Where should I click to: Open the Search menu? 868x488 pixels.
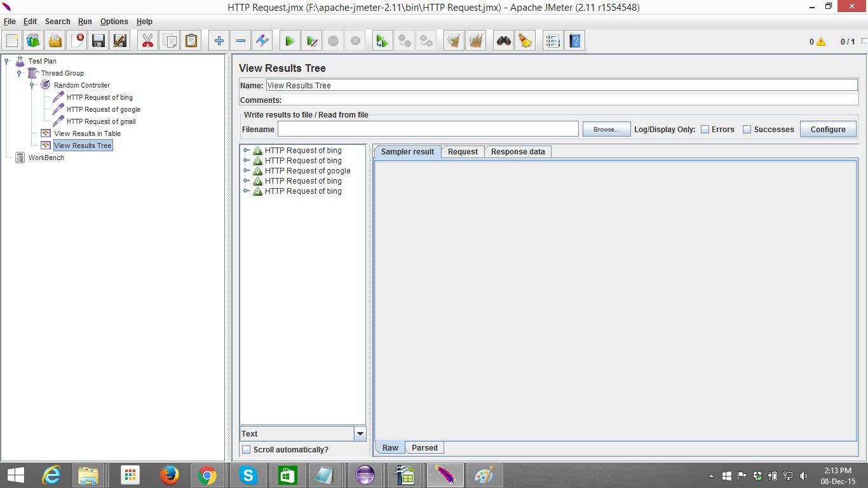[58, 22]
